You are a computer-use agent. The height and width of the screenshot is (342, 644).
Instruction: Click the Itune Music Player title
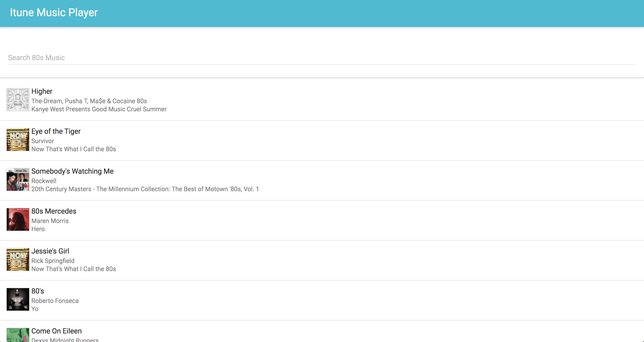[54, 13]
